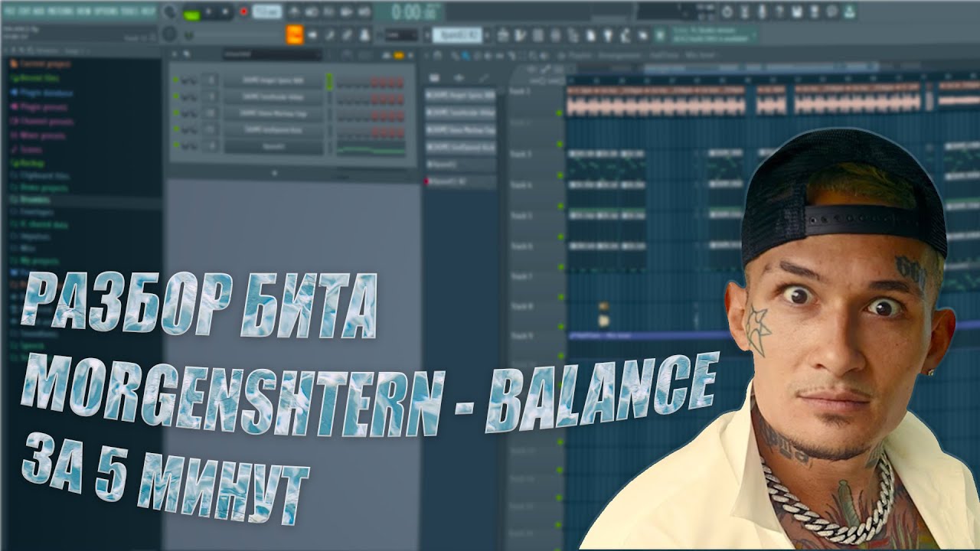Open Current project in the browser
Viewport: 980px width, 551px height.
[40, 64]
